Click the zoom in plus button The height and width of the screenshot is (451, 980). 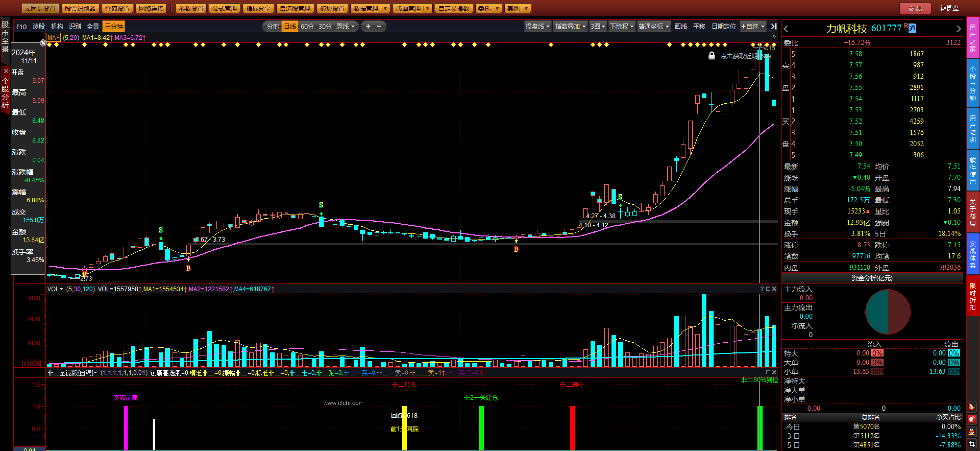point(368,26)
